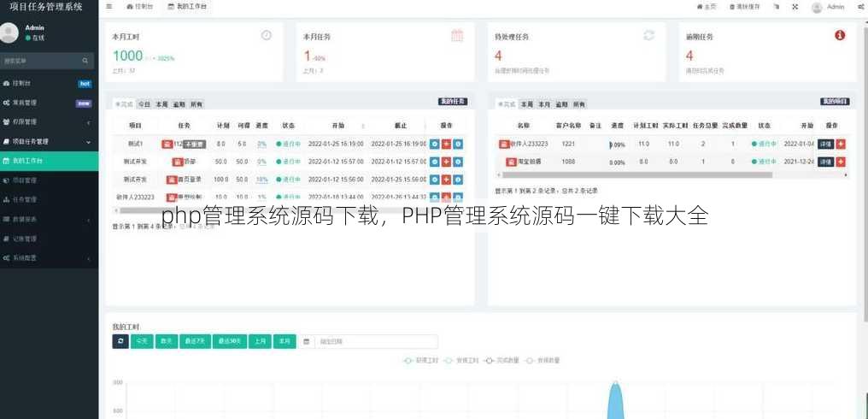Click first blue action icon in 测试1 row
This screenshot has width=868, height=419.
click(435, 145)
